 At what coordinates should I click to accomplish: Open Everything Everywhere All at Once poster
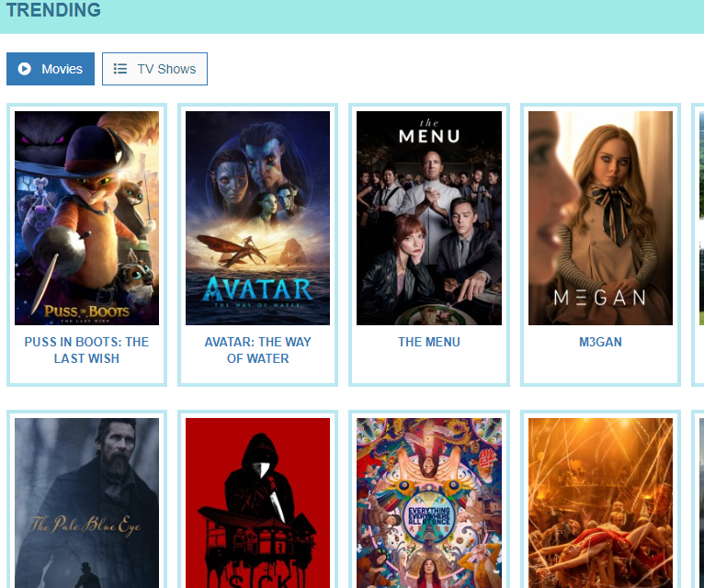click(x=429, y=503)
